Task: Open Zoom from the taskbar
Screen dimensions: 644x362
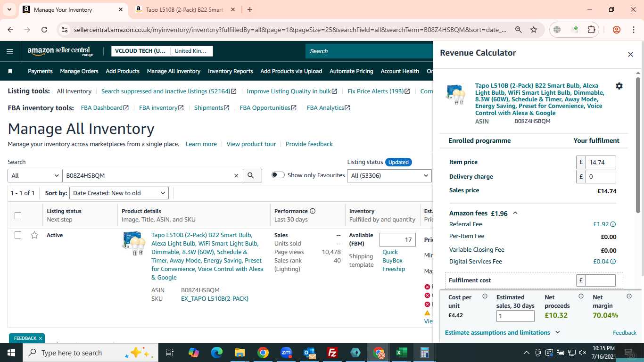Action: (286, 353)
